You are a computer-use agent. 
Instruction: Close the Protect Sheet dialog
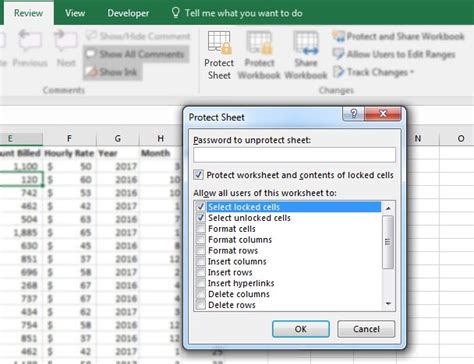383,114
